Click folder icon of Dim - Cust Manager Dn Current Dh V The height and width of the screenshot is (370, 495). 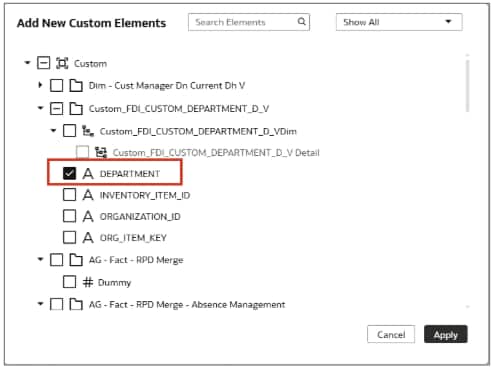pyautogui.click(x=76, y=85)
